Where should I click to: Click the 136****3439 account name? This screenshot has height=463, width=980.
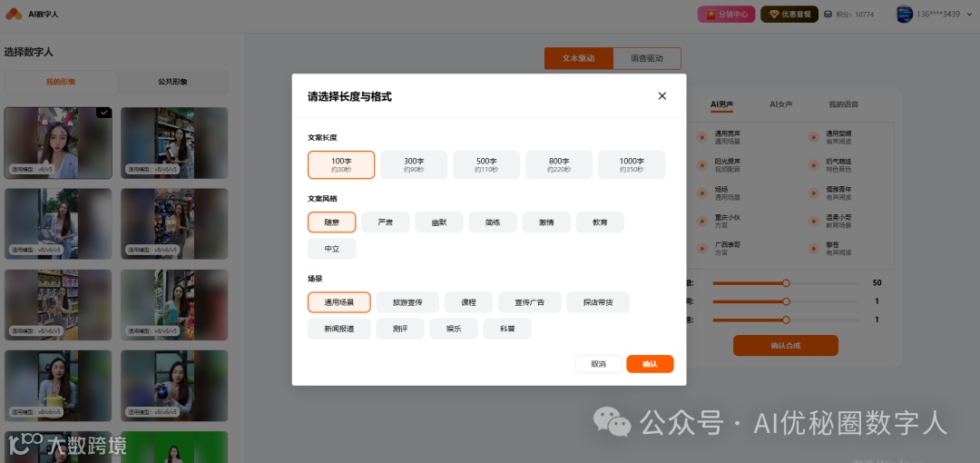coord(938,14)
